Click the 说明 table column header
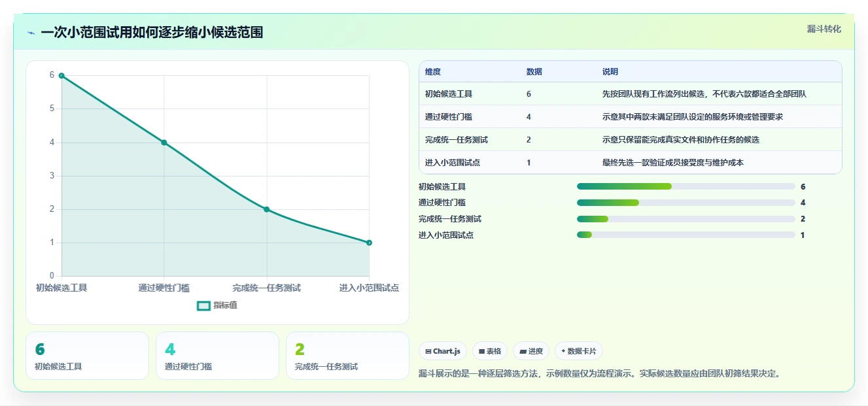 [610, 72]
